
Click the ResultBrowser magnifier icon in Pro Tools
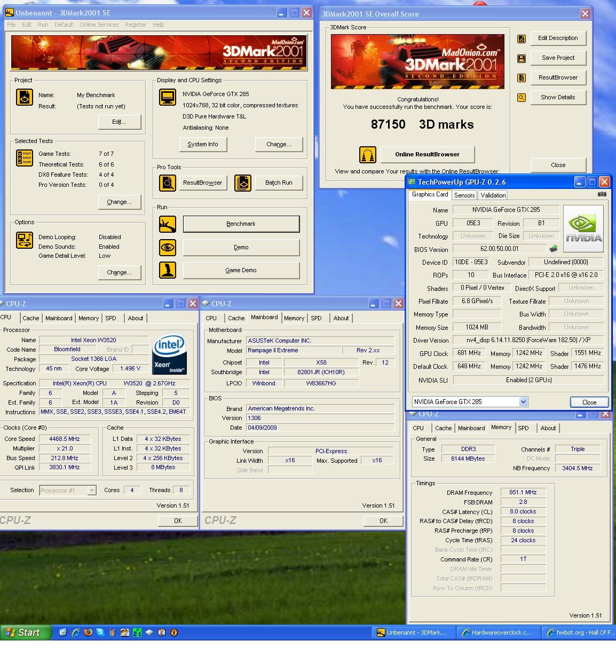coord(168,183)
